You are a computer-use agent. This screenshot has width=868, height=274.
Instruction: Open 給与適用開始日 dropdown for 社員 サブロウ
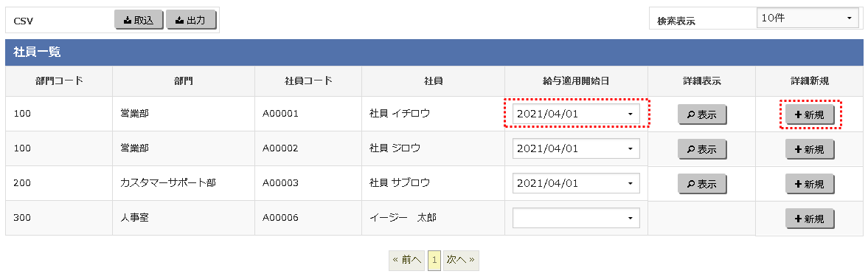click(x=576, y=183)
